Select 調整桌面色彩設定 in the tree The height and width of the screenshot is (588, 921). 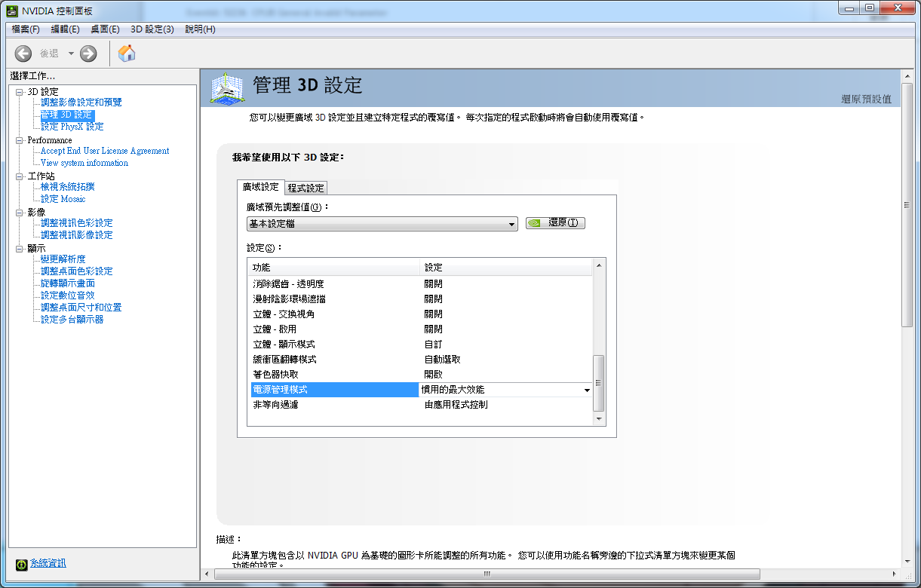pos(76,271)
